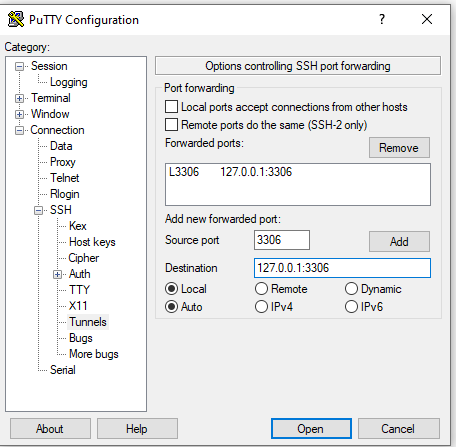Open the Telnet settings
456x447 pixels.
pos(65,178)
